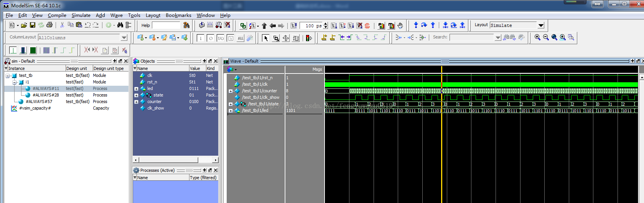The height and width of the screenshot is (203, 644).
Task: Expand the counter object in Objects panel
Action: (136, 102)
